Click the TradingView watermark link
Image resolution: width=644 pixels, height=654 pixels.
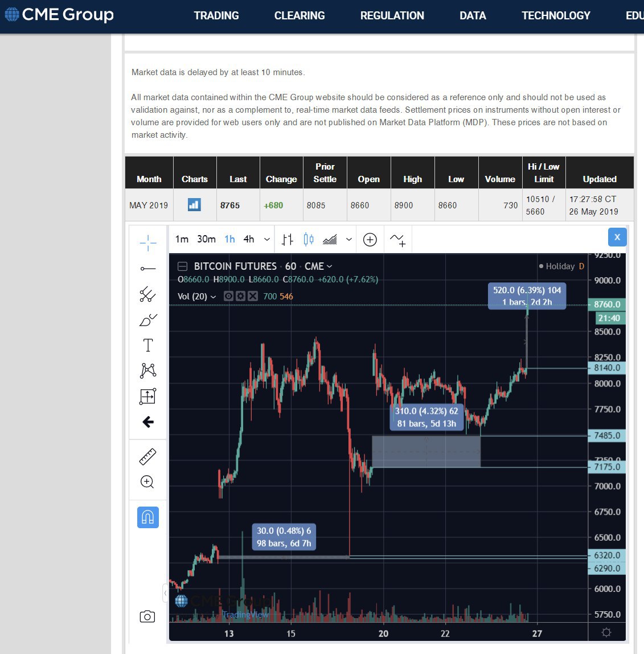[x=245, y=614]
